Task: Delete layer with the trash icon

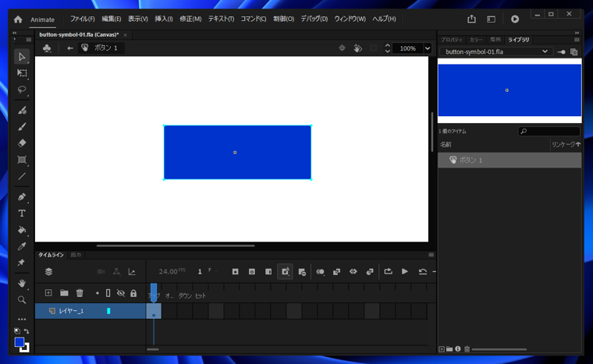Action: click(x=80, y=293)
